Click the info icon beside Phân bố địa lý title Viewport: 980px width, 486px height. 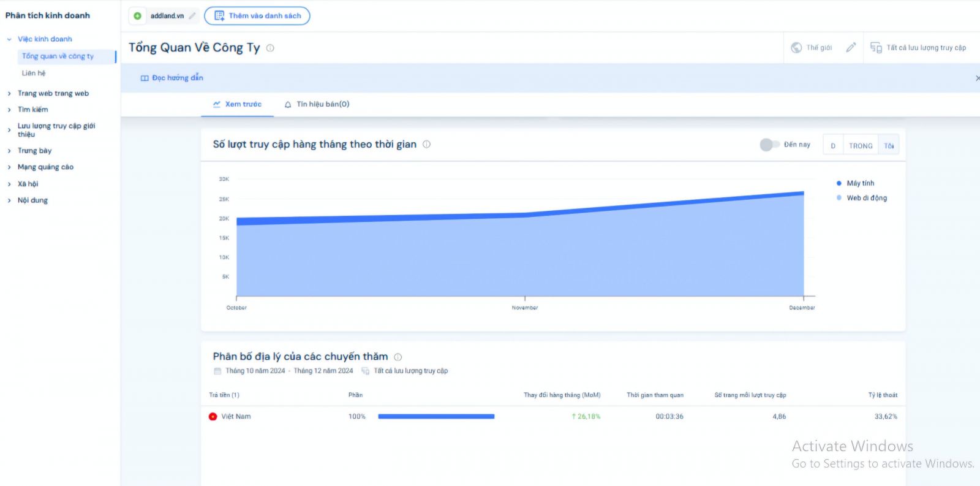pyautogui.click(x=398, y=357)
